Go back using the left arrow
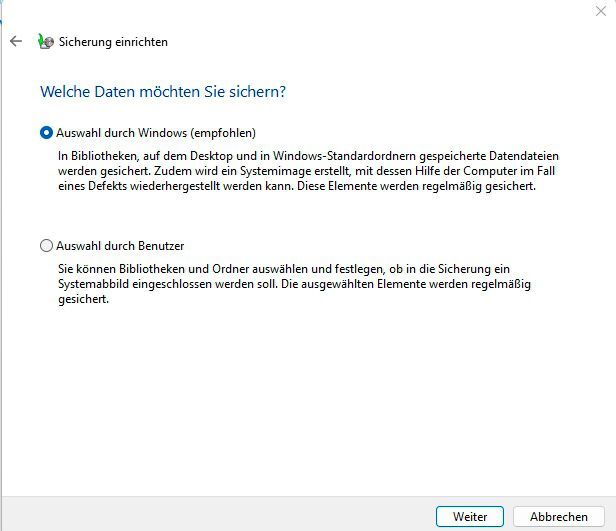This screenshot has height=531, width=616. 16,41
